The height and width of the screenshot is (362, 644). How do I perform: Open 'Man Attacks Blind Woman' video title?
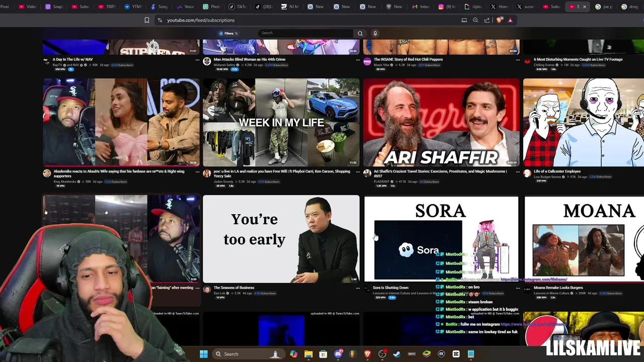250,59
